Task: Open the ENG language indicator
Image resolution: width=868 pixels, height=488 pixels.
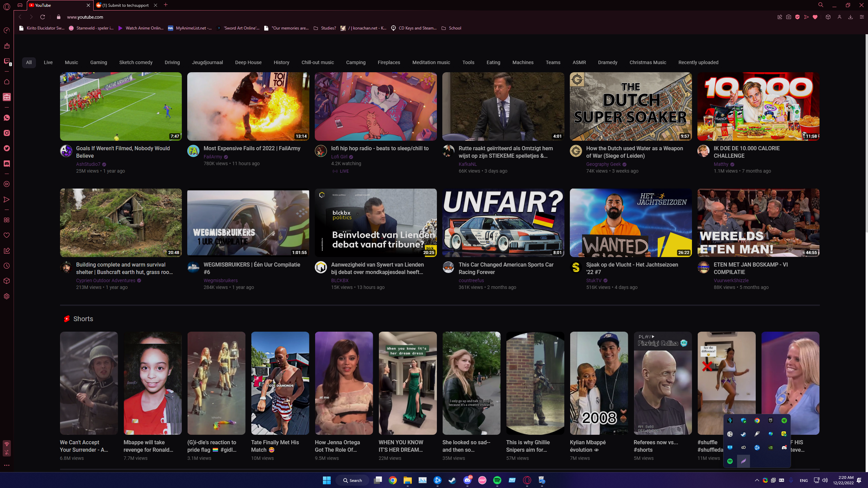Action: [x=804, y=481]
